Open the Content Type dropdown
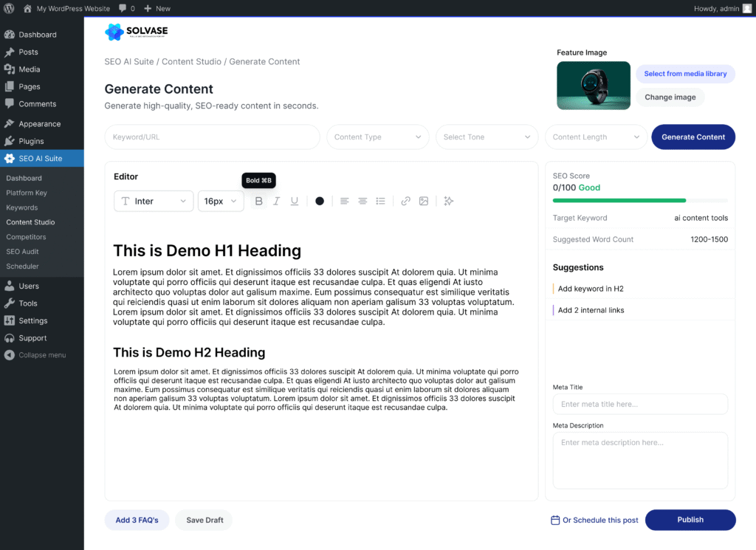This screenshot has height=550, width=756. point(377,137)
